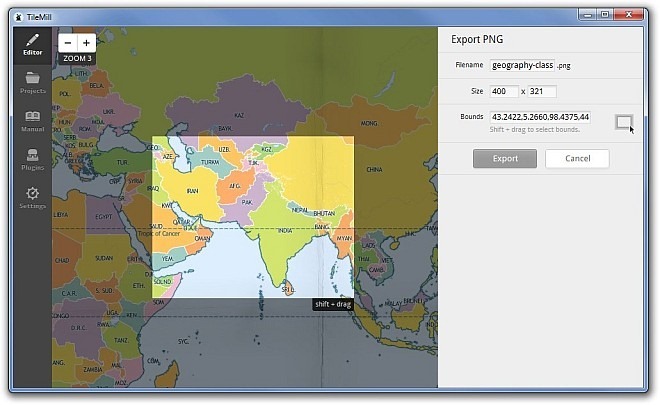The width and height of the screenshot is (660, 405).
Task: Zoom in with the plus button
Action: 86,43
